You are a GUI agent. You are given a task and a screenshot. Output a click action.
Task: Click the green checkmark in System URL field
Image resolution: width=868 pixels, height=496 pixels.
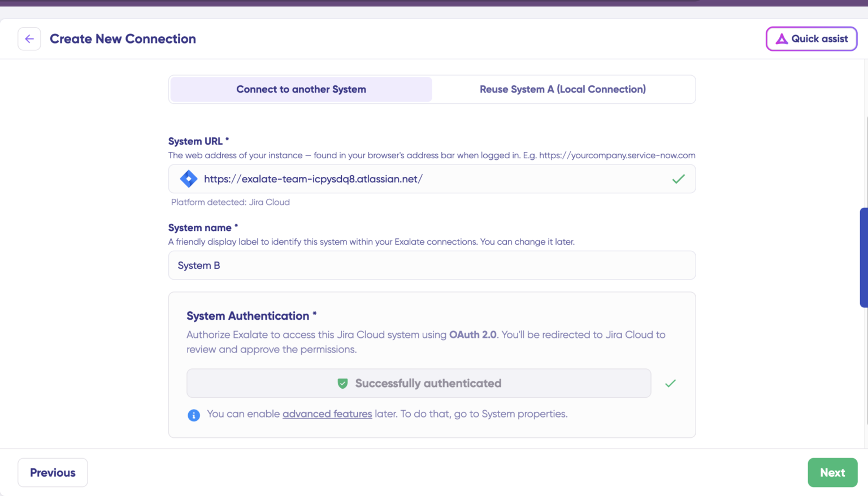(x=678, y=179)
